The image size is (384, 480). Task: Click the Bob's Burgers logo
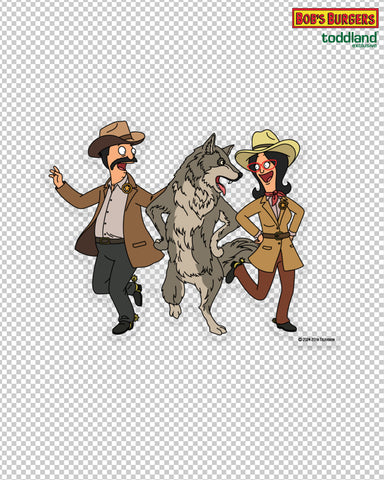(x=335, y=18)
